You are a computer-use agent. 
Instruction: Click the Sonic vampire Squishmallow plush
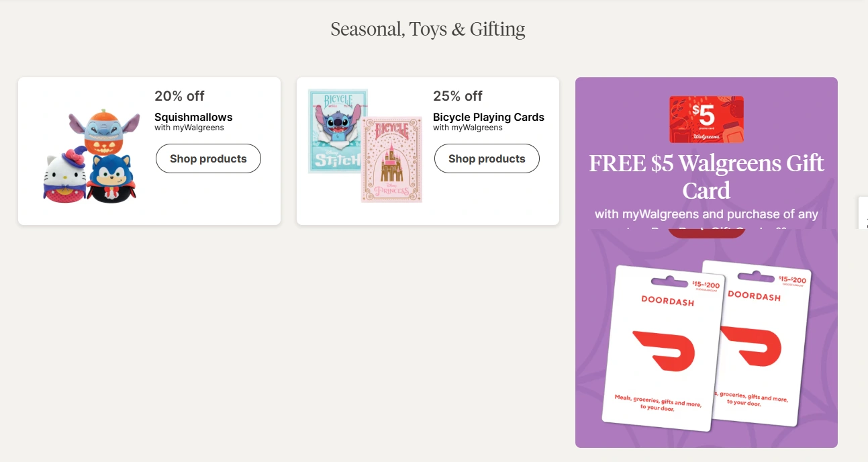[x=112, y=179]
